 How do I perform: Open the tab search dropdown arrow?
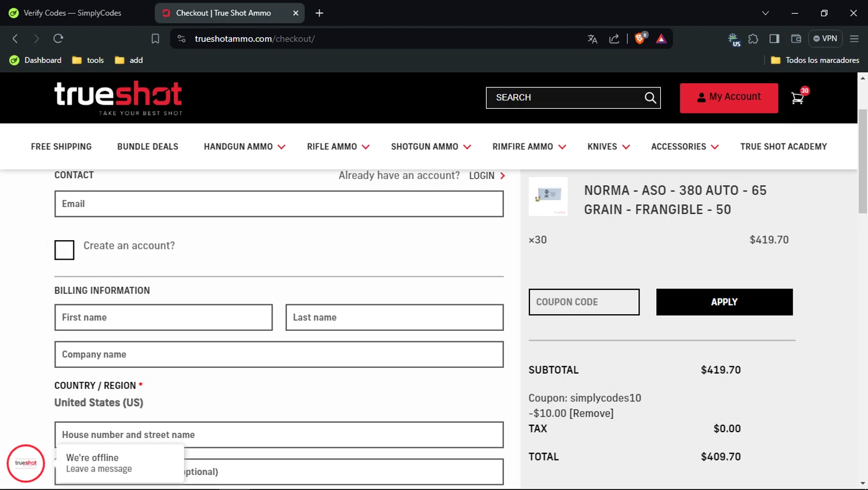pos(766,13)
